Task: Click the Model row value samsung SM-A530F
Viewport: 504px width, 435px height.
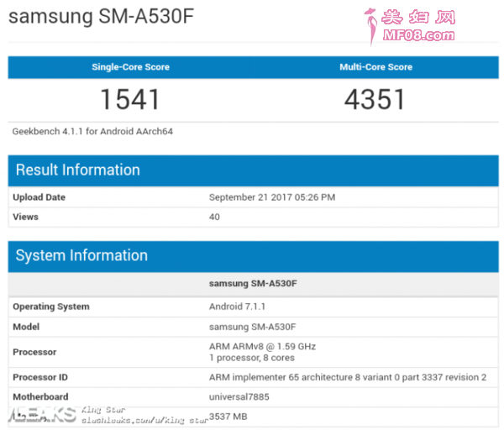Action: 252,327
